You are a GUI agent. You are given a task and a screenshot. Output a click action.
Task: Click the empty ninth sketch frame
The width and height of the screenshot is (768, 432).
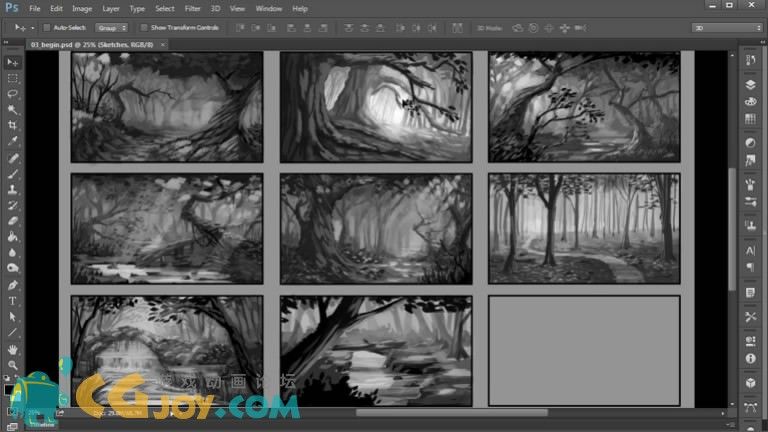584,351
